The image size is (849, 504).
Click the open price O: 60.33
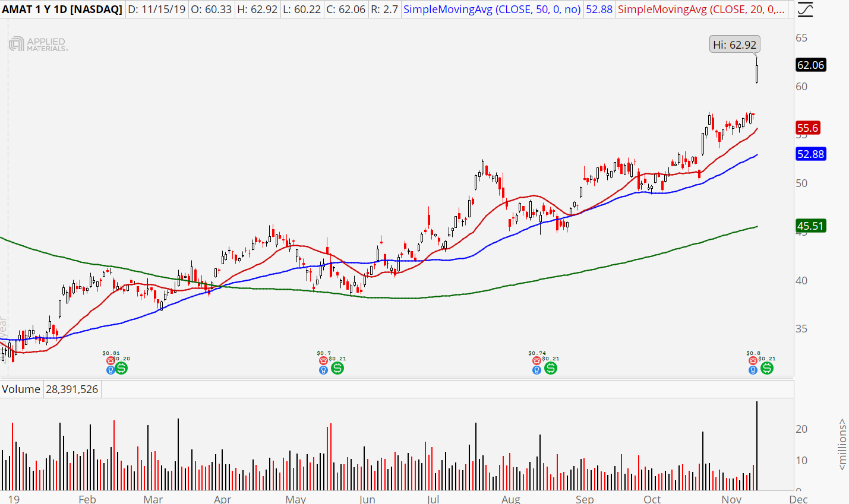click(x=212, y=9)
